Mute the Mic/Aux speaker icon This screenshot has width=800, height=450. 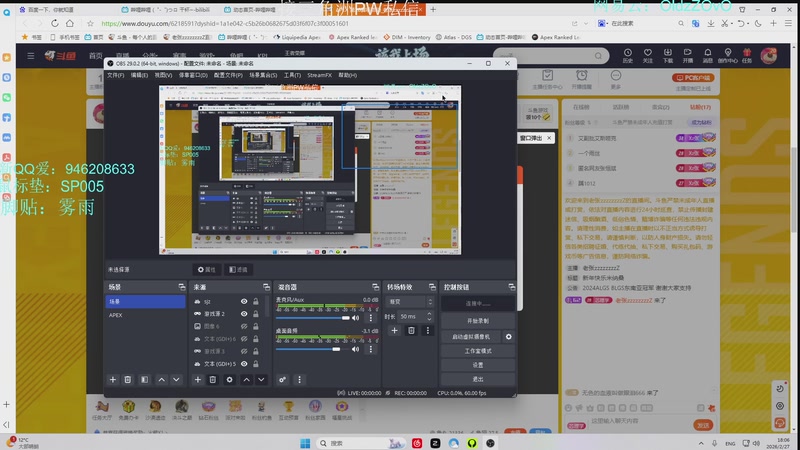tap(356, 318)
